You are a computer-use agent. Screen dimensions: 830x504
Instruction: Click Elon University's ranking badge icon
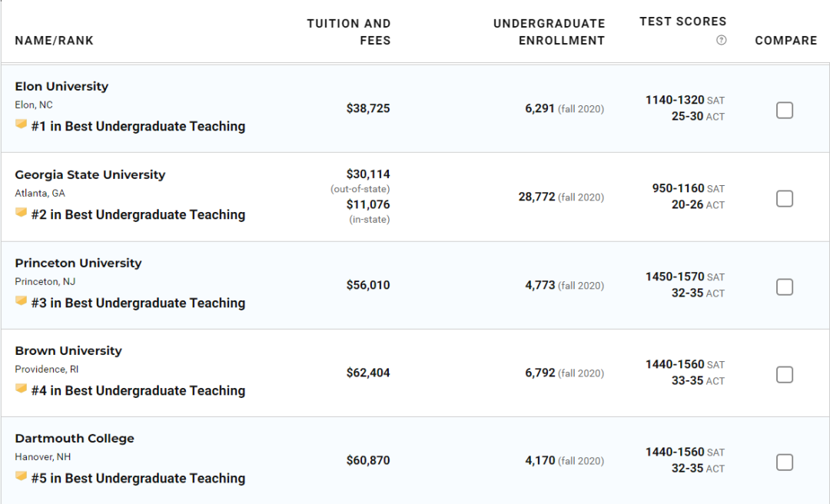[22, 124]
